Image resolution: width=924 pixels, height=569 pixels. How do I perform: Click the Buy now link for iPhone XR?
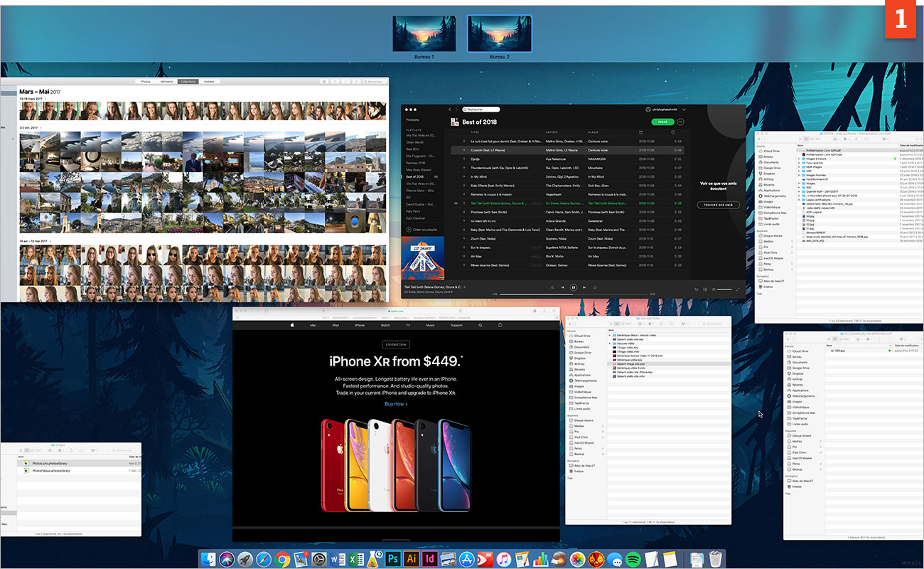click(395, 403)
